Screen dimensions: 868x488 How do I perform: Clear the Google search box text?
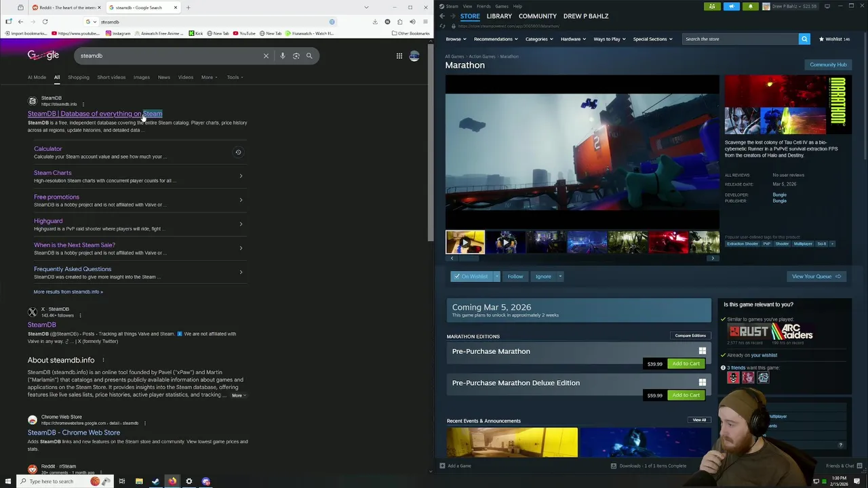[266, 56]
